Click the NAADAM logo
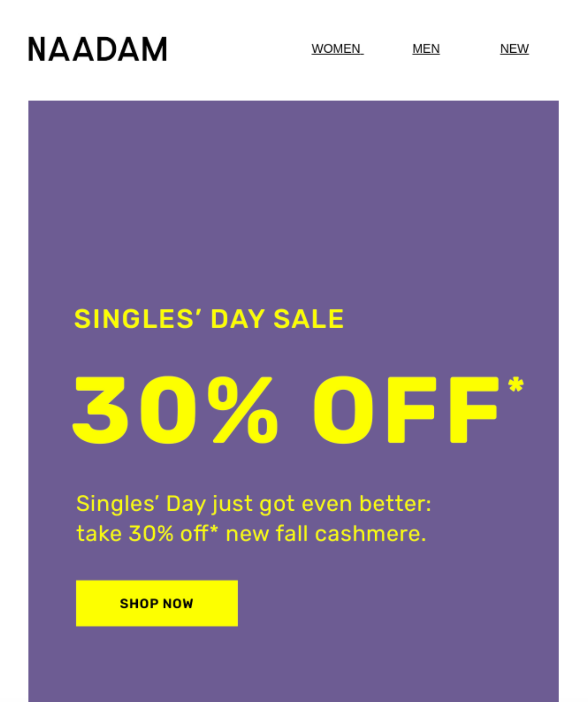The width and height of the screenshot is (588, 702). [98, 49]
